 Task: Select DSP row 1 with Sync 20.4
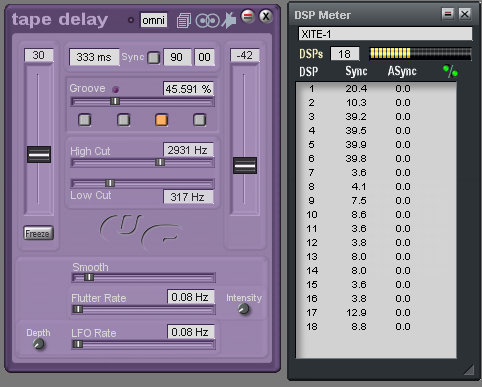pos(376,89)
